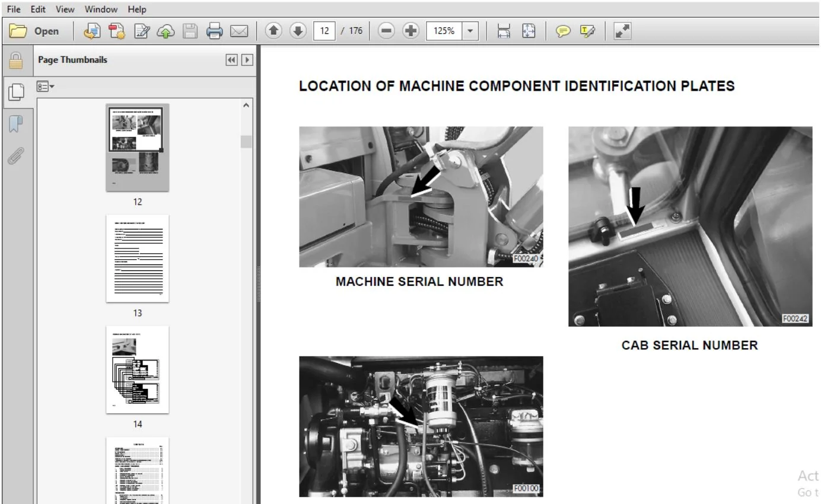Click the fit one full page icon
This screenshot has width=821, height=504.
[529, 31]
